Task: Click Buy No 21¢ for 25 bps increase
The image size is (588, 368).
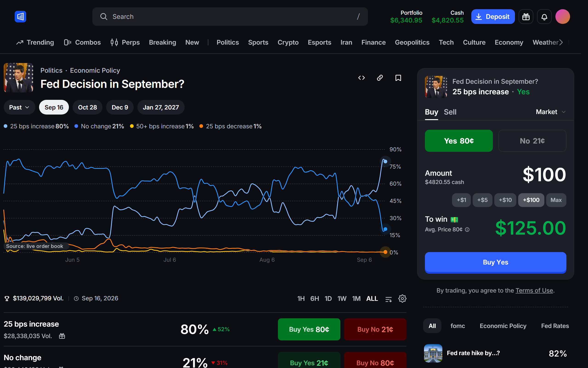Action: (x=375, y=329)
